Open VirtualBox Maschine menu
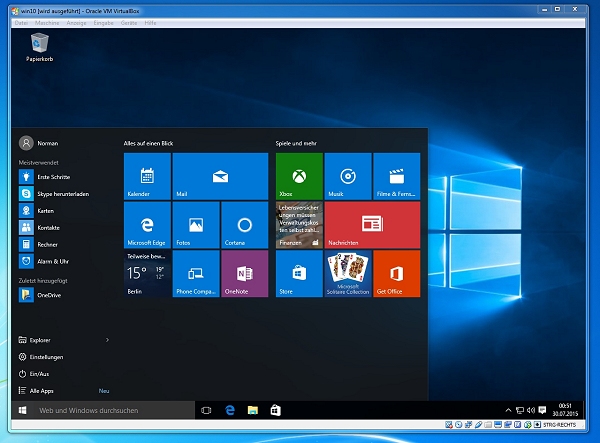This screenshot has height=443, width=600. tap(47, 23)
